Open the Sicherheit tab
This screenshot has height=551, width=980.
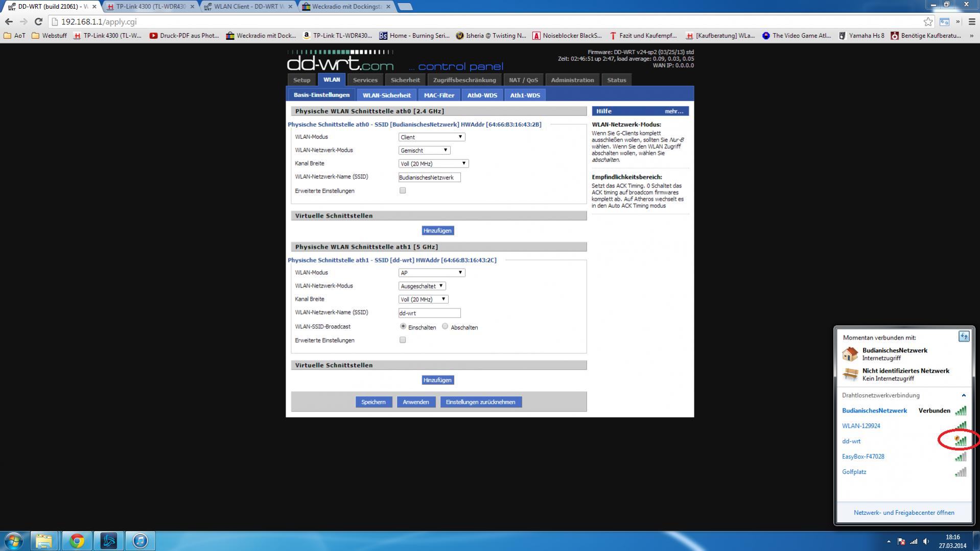405,80
